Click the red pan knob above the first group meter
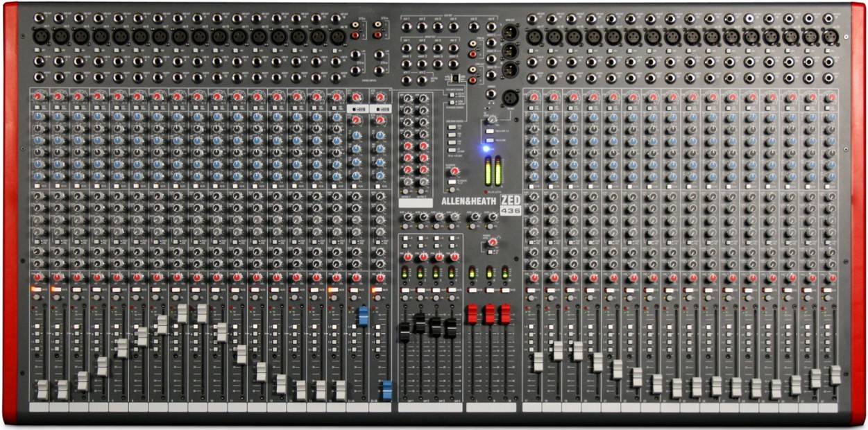This screenshot has height=430, width=868. tap(407, 255)
